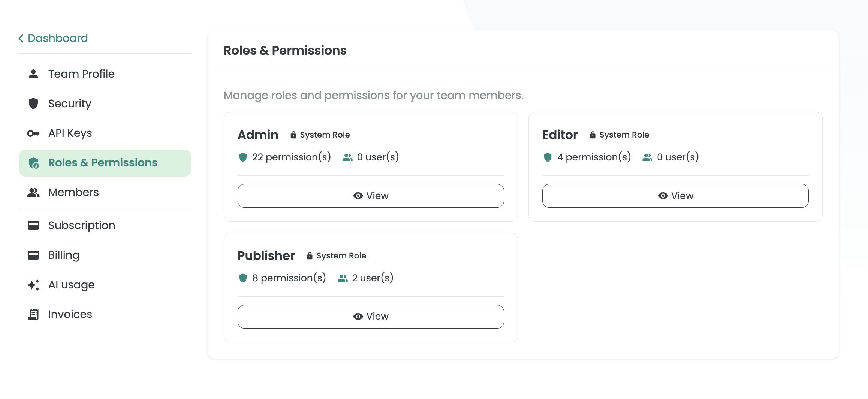Image resolution: width=868 pixels, height=399 pixels.
Task: Click the Roles & Permissions page heading
Action: (285, 51)
